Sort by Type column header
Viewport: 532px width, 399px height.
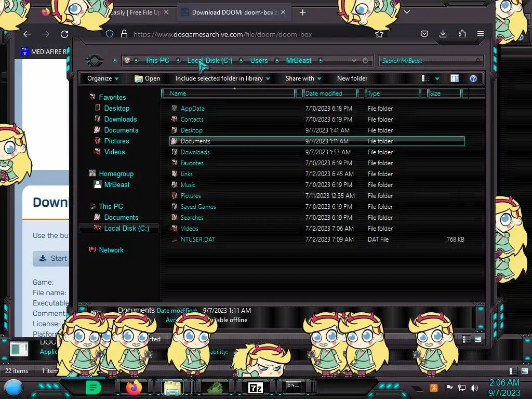click(x=392, y=94)
